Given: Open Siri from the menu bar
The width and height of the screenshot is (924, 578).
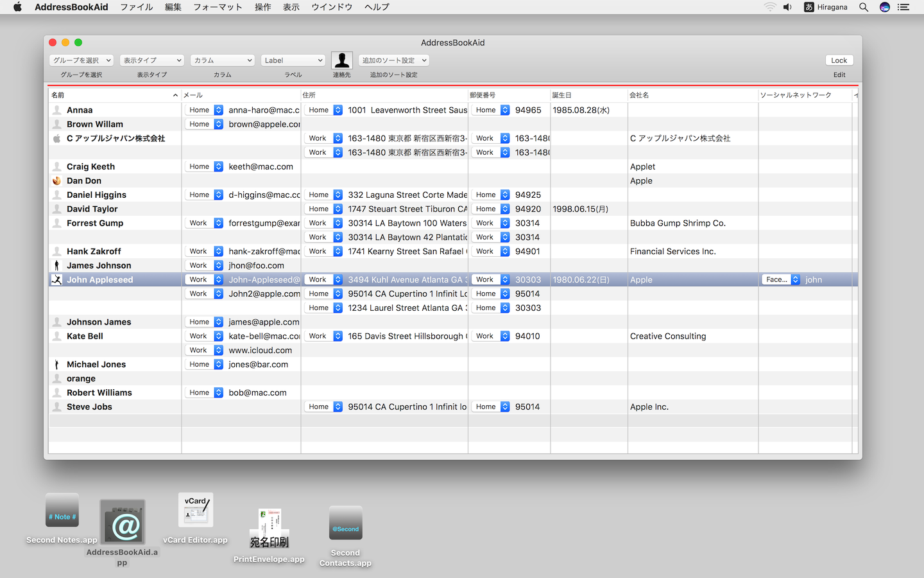Looking at the screenshot, I should (x=885, y=7).
